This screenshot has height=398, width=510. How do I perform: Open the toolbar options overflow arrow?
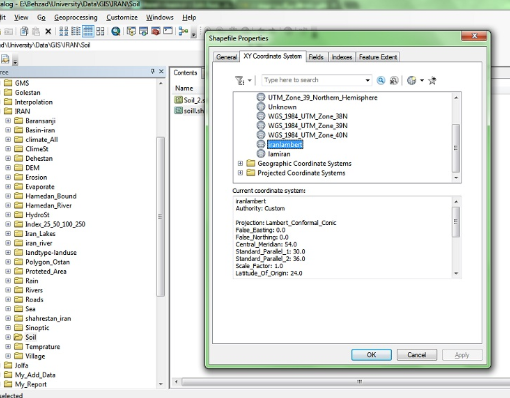[x=194, y=34]
